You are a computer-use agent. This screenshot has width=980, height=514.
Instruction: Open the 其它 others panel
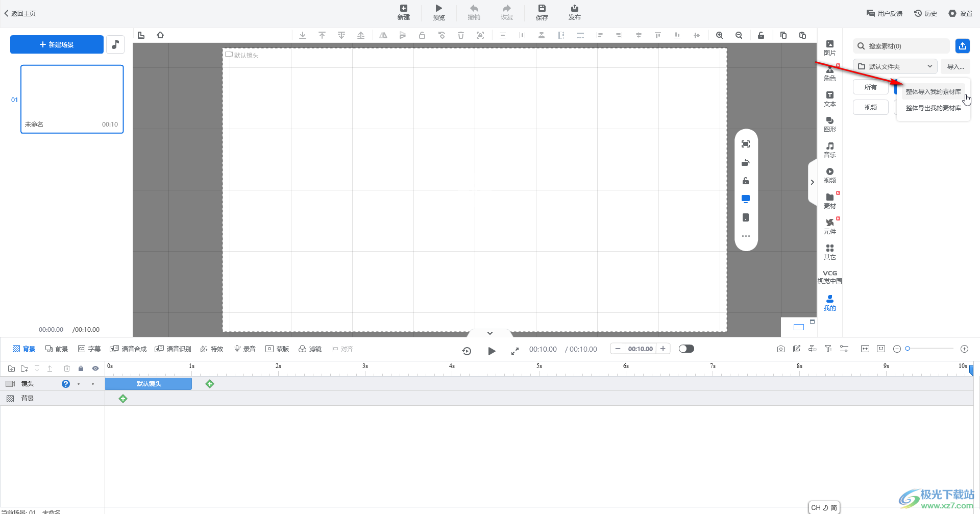point(829,252)
